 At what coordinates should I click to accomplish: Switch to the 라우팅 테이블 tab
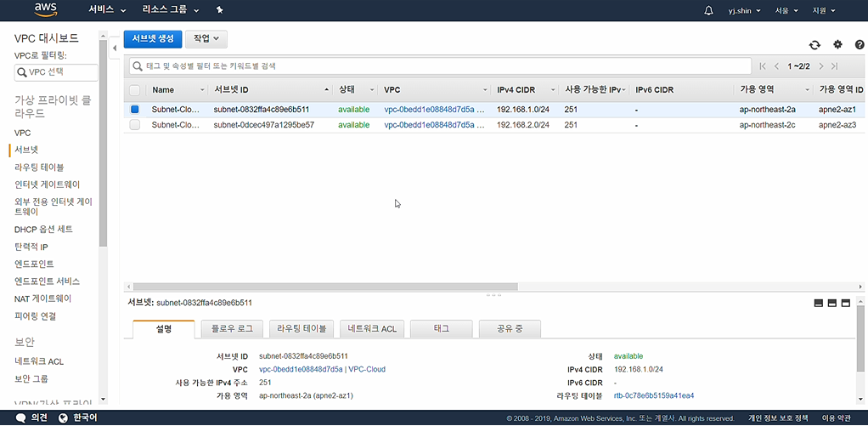pos(302,328)
